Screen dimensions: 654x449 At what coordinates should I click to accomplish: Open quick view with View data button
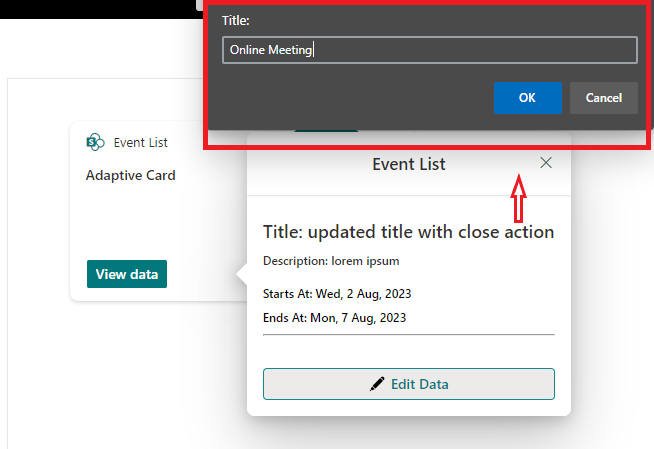(x=127, y=274)
